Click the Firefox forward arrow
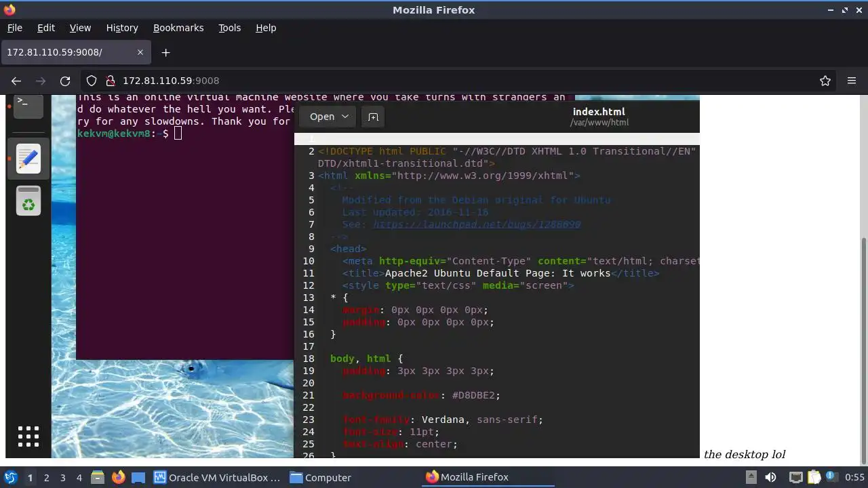This screenshot has width=868, height=488. [x=41, y=81]
